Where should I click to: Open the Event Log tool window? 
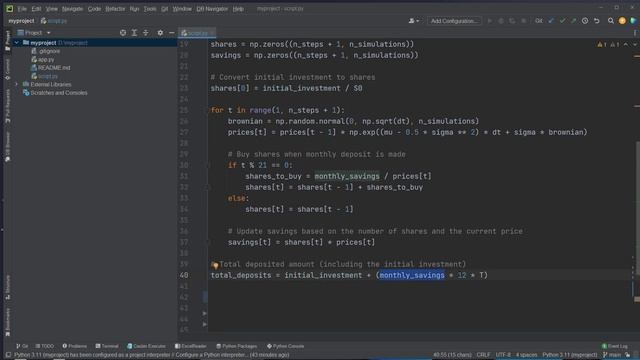pyautogui.click(x=615, y=346)
